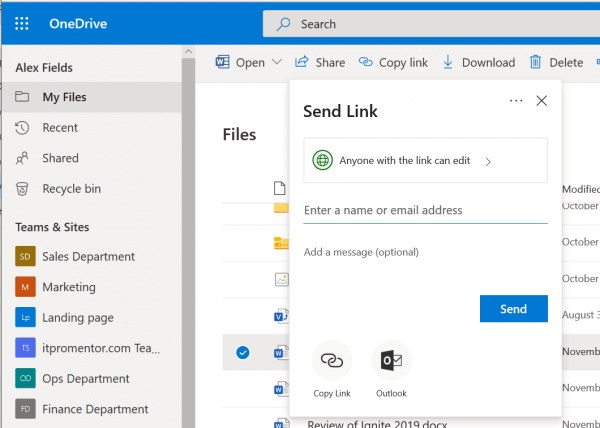Click the Alex Fields name

pos(44,68)
